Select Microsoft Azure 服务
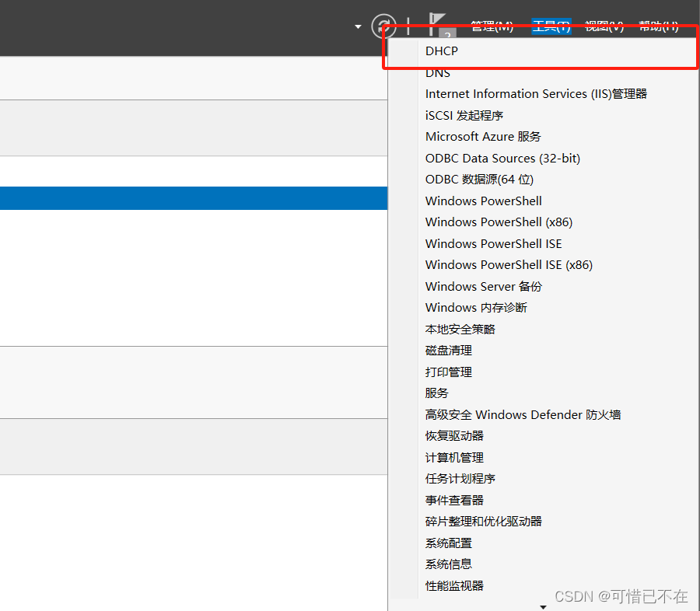This screenshot has height=611, width=700. pos(482,136)
